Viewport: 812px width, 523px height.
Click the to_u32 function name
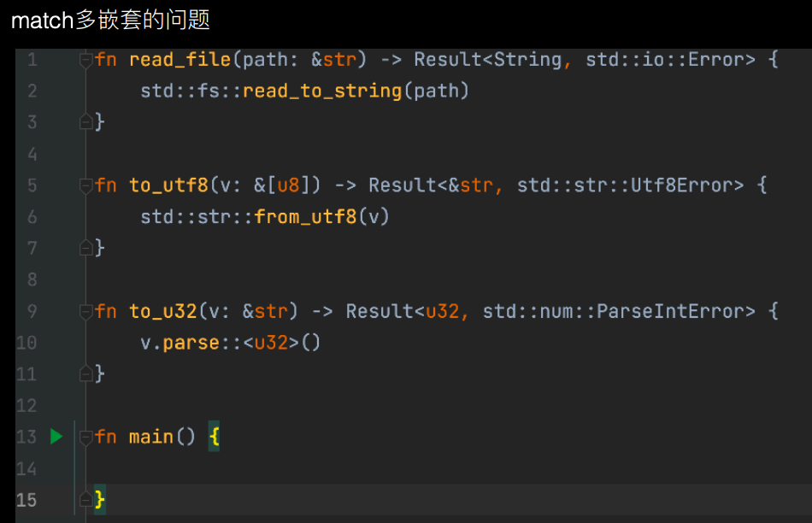pyautogui.click(x=162, y=311)
